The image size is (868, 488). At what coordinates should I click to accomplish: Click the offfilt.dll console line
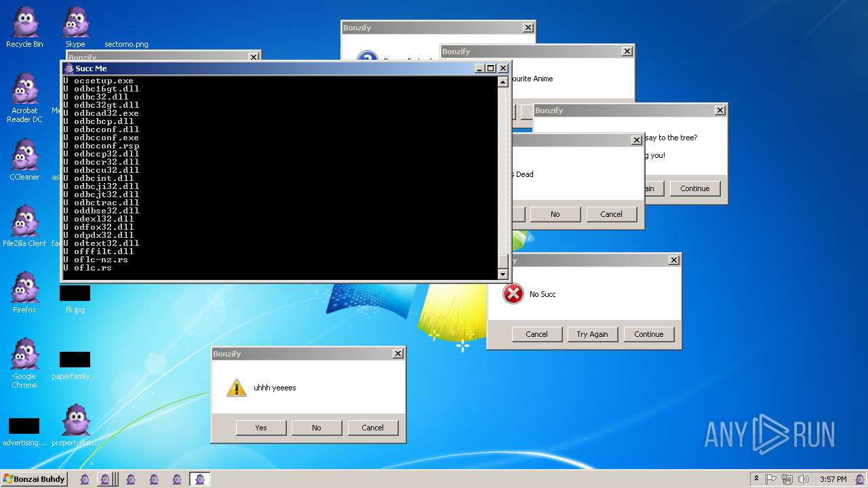tap(98, 251)
